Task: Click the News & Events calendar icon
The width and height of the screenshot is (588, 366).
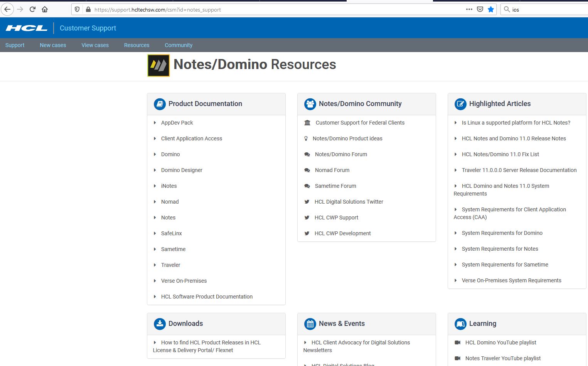Action: (x=310, y=324)
